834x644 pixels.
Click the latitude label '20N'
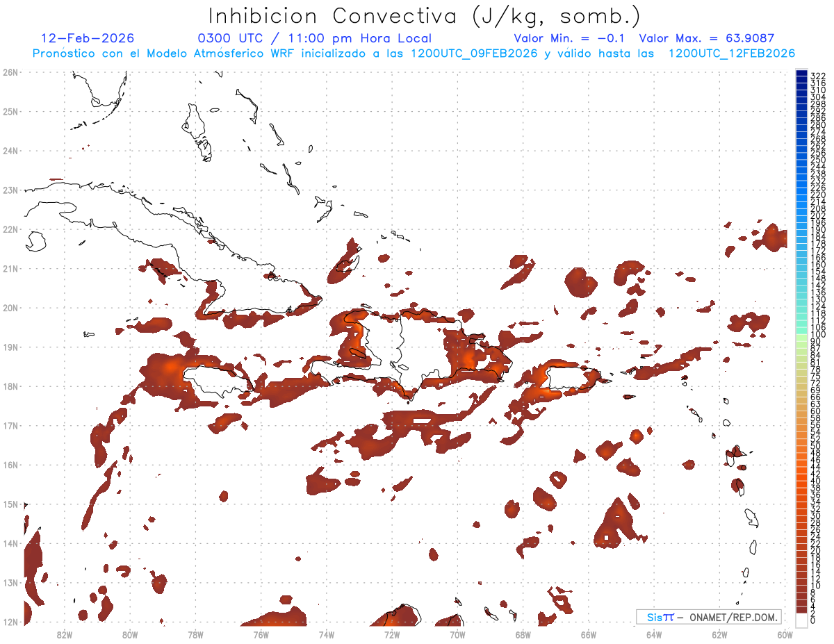coord(10,307)
